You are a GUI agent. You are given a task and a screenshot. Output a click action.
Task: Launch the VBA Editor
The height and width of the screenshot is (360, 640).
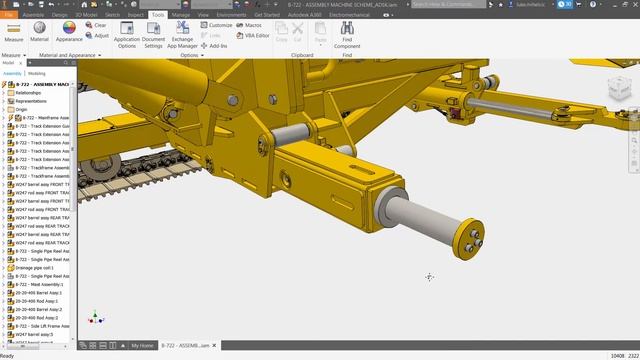click(x=253, y=36)
